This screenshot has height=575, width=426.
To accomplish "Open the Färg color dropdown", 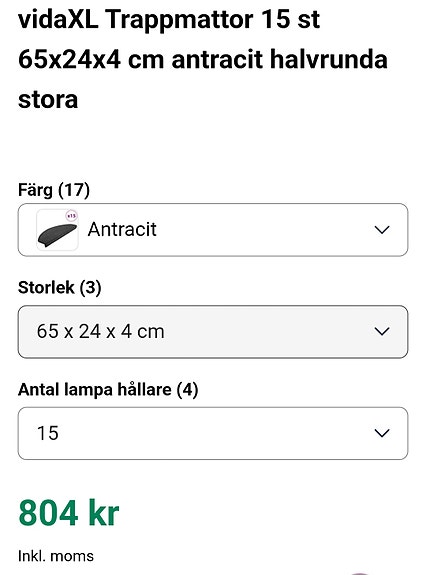I will pos(213,230).
